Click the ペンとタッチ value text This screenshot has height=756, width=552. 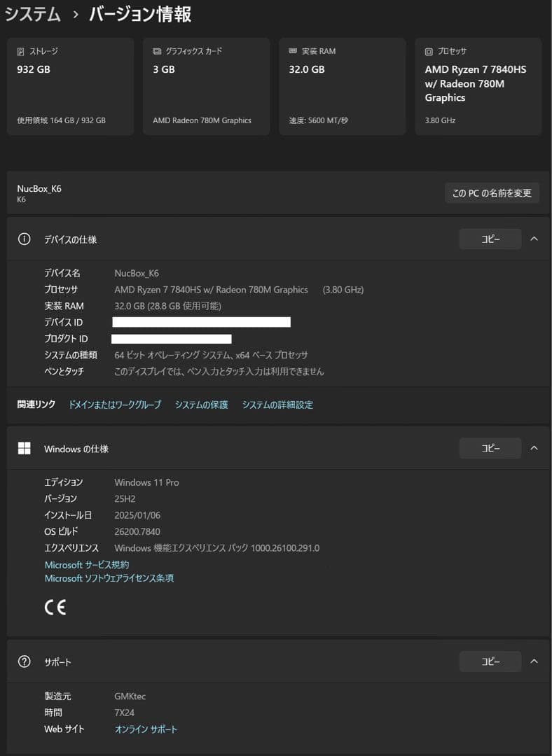tap(219, 372)
